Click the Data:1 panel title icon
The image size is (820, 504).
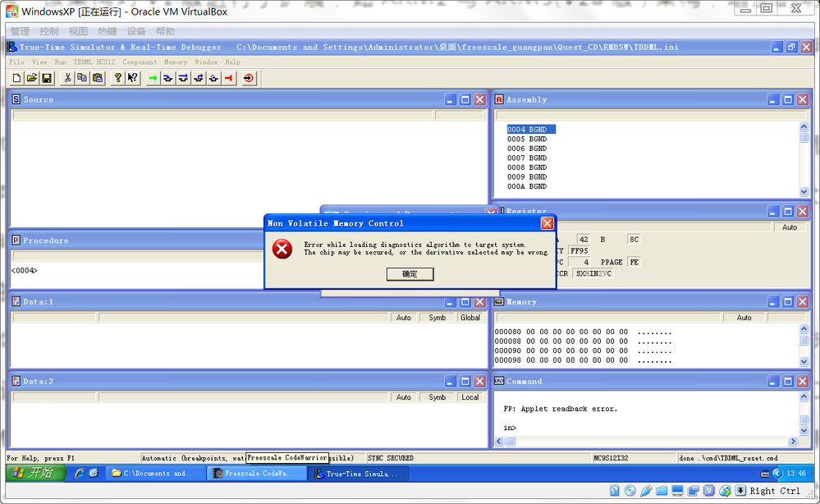point(16,302)
